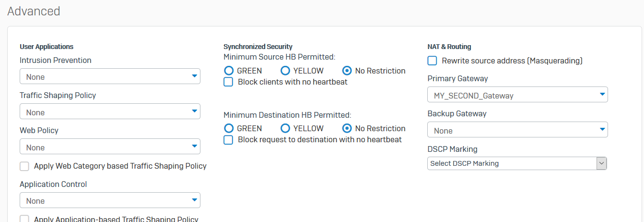Expand the Traffic Shaping Policy dropdown

point(110,112)
